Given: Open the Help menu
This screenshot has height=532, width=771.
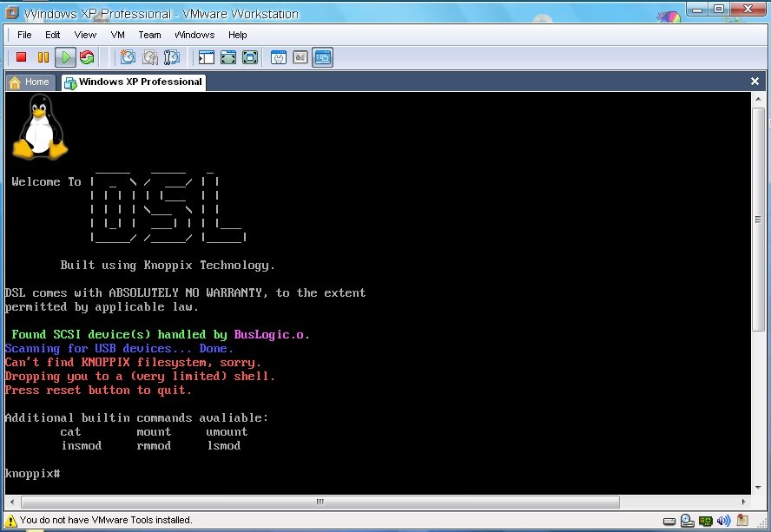Looking at the screenshot, I should pyautogui.click(x=238, y=35).
